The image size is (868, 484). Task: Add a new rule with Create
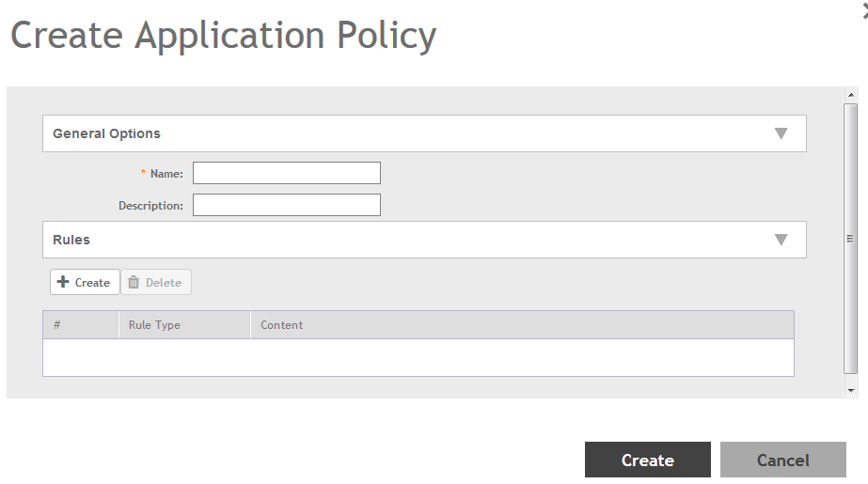[x=85, y=282]
